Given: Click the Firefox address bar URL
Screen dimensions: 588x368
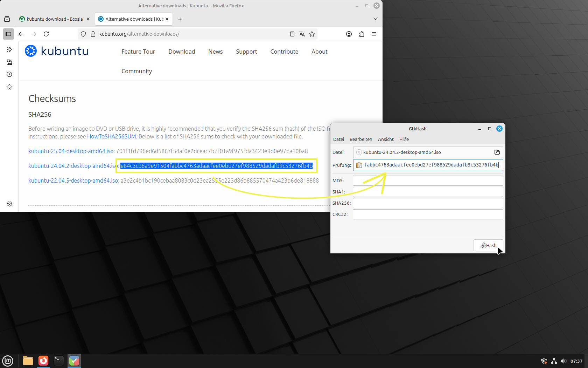Looking at the screenshot, I should (x=139, y=34).
